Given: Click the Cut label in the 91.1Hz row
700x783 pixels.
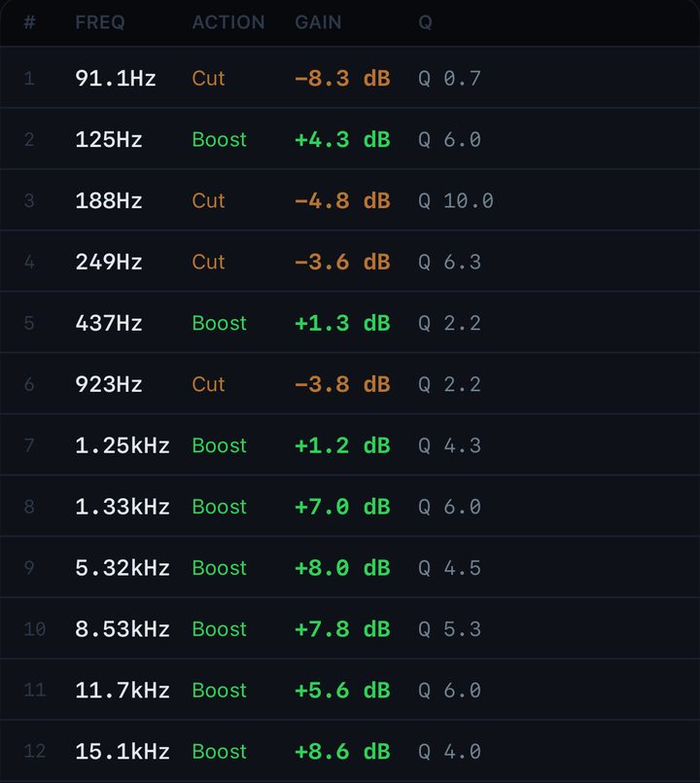Looking at the screenshot, I should pos(208,79).
